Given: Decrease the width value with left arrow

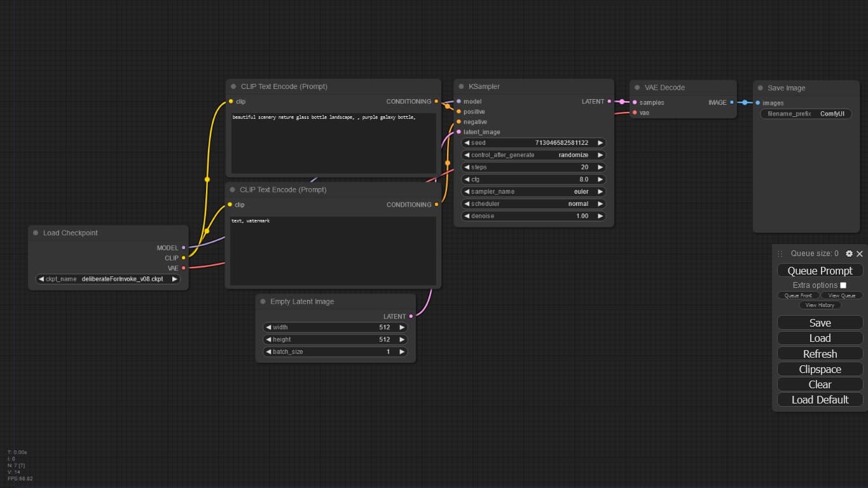Looking at the screenshot, I should (x=268, y=327).
